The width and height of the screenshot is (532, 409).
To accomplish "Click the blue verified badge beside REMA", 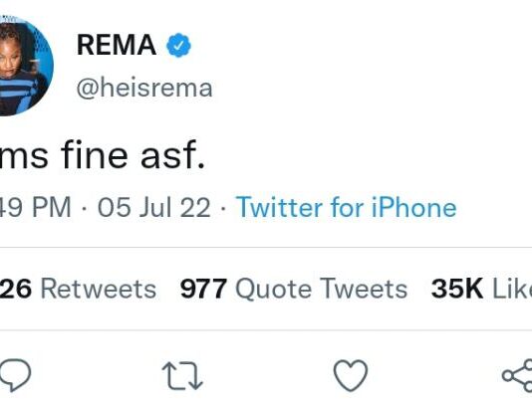I will tap(178, 45).
